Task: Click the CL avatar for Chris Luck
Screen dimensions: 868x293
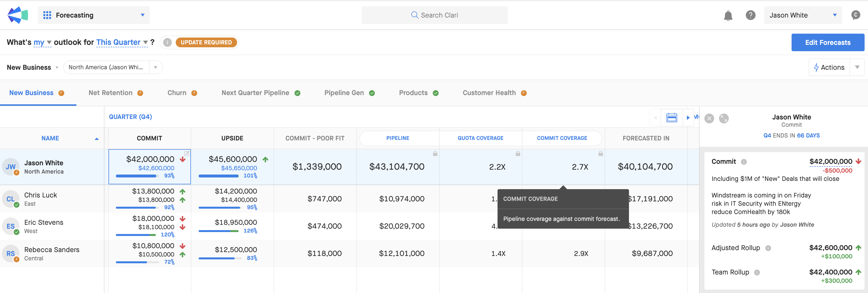Action: tap(11, 199)
